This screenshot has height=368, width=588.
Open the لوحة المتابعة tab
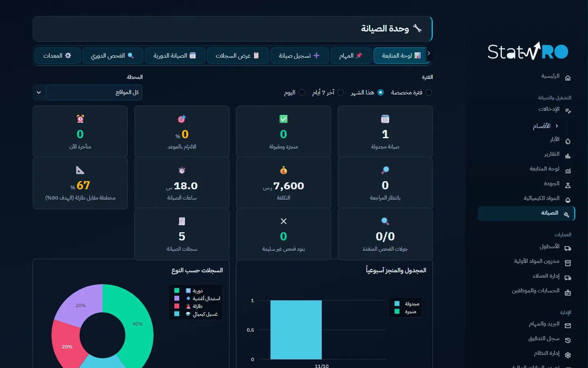click(x=401, y=56)
